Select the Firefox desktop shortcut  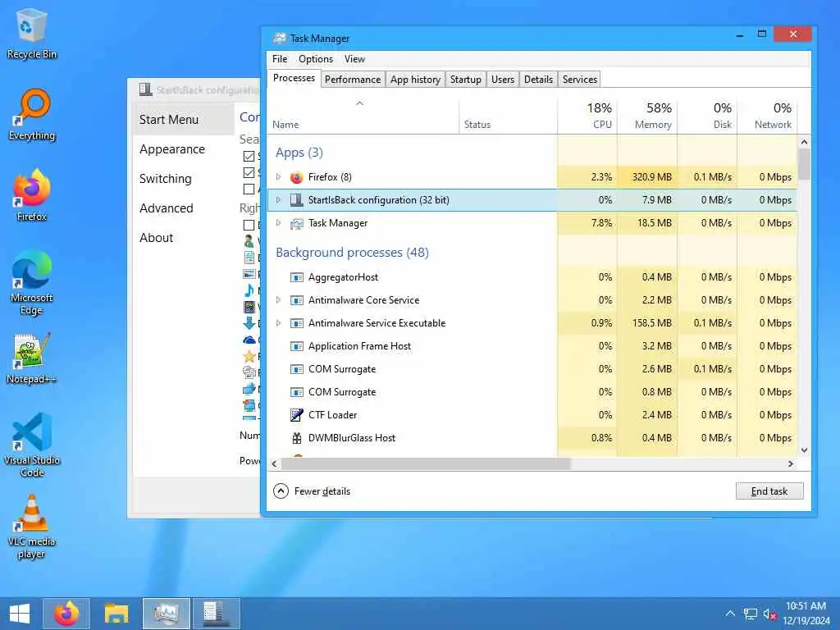[32, 195]
